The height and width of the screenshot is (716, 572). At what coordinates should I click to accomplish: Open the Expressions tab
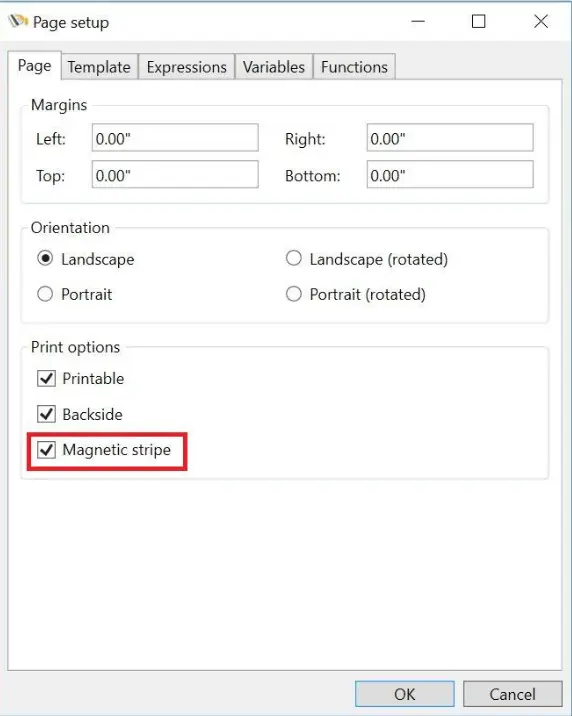pyautogui.click(x=186, y=67)
